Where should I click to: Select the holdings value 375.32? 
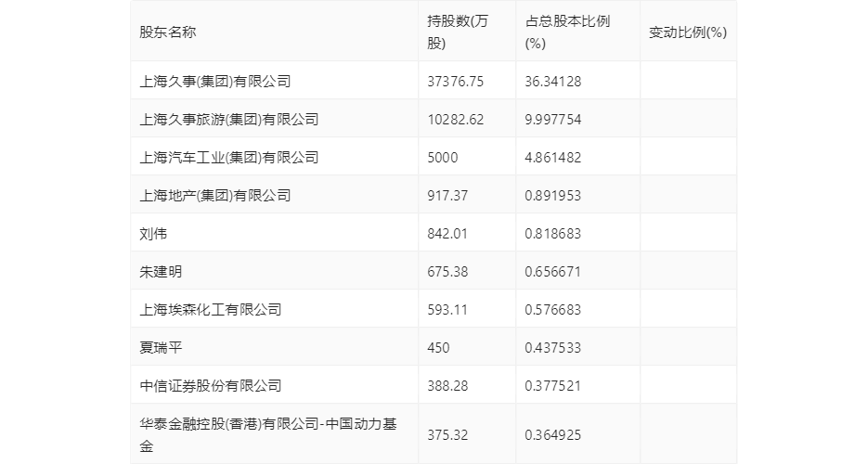[x=447, y=435]
